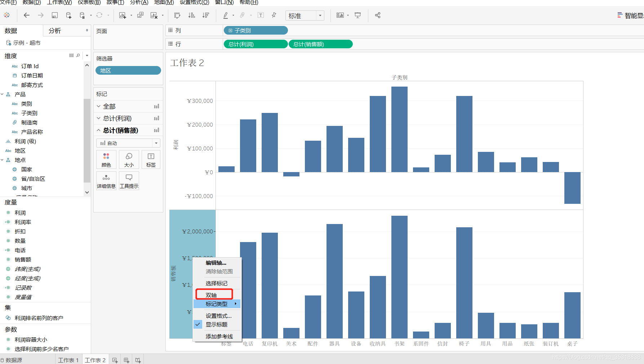644x364 pixels.
Task: Expand the 全部 marks section
Action: click(99, 106)
